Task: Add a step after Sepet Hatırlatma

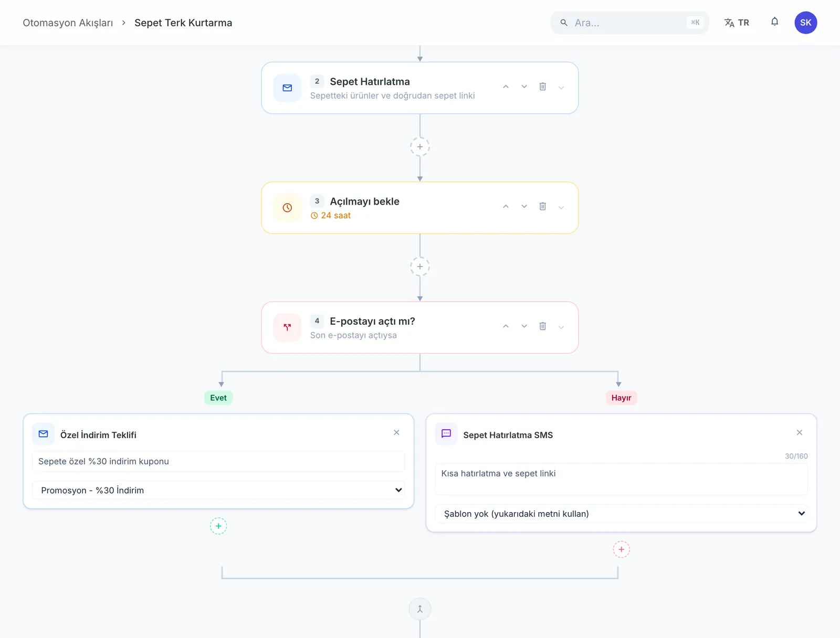Action: click(419, 146)
